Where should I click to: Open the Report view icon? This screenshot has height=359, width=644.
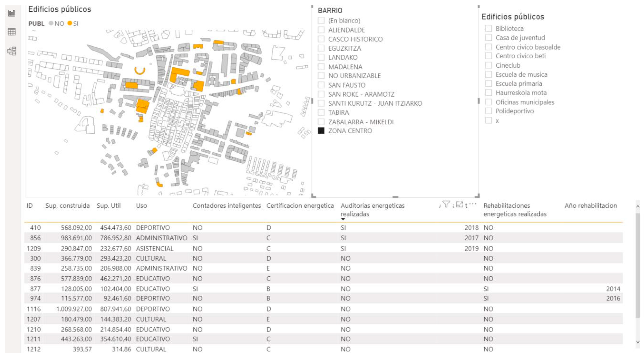[x=11, y=13]
